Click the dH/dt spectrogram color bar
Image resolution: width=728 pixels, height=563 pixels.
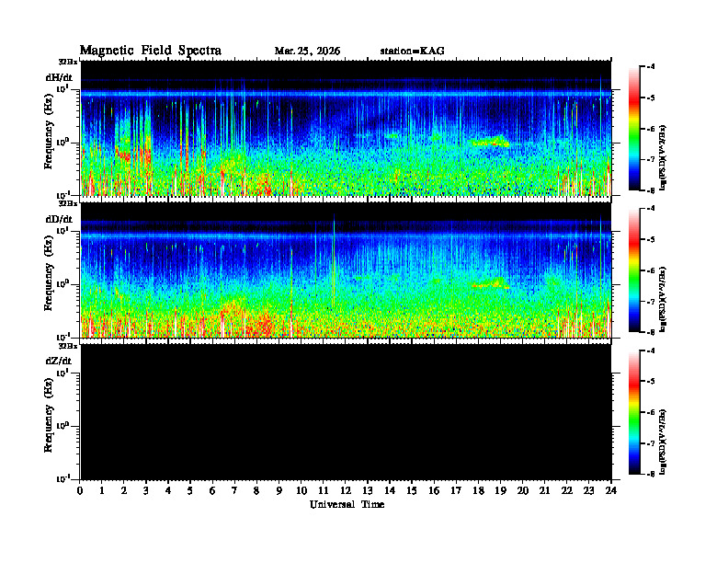pos(633,129)
